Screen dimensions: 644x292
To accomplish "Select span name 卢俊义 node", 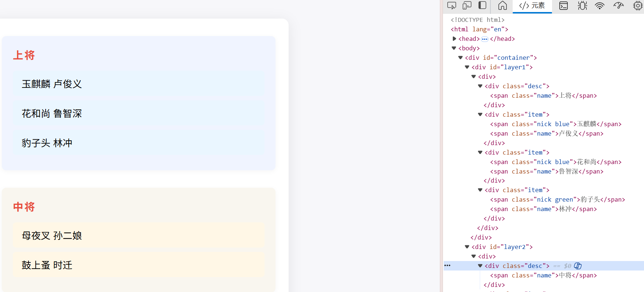I will (547, 133).
